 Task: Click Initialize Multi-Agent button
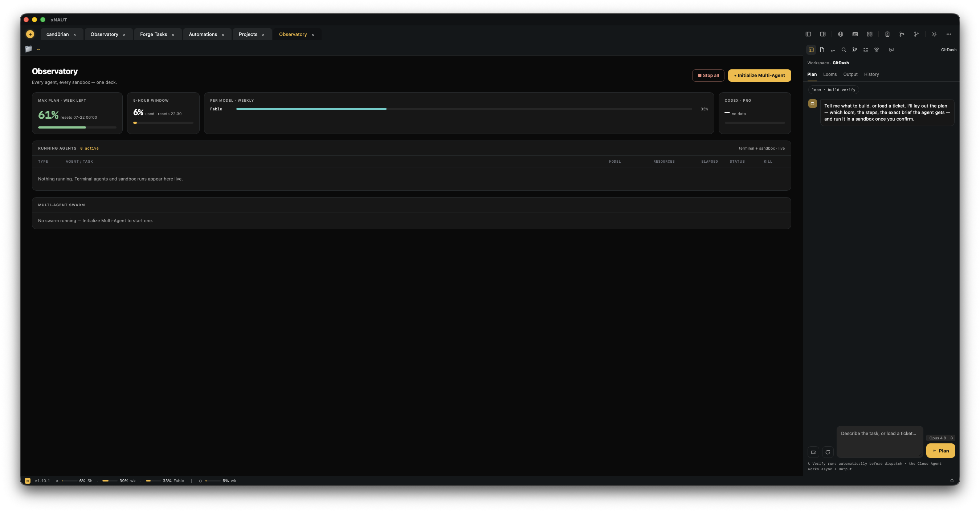(x=759, y=76)
